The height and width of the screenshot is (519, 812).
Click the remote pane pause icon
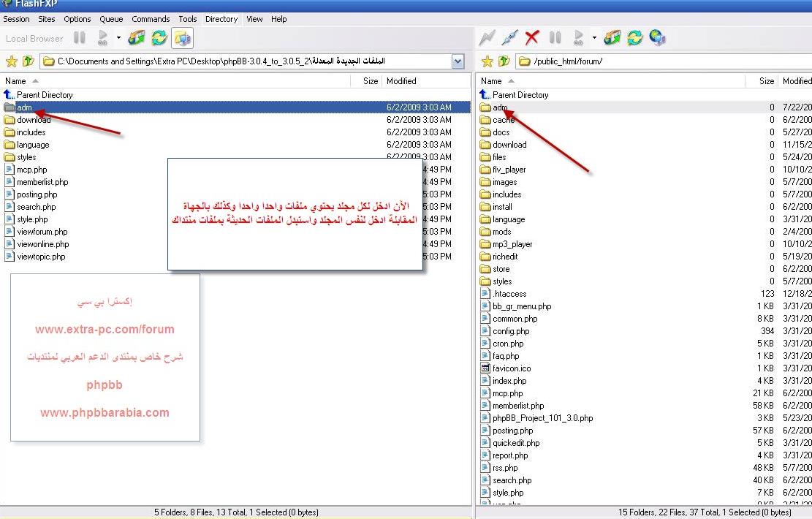coord(555,38)
